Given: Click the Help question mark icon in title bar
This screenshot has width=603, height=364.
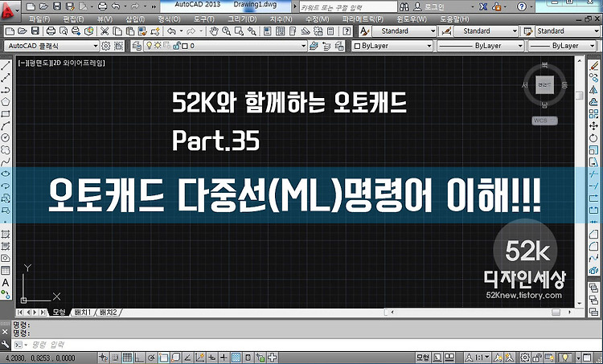Looking at the screenshot, I should tap(522, 6).
